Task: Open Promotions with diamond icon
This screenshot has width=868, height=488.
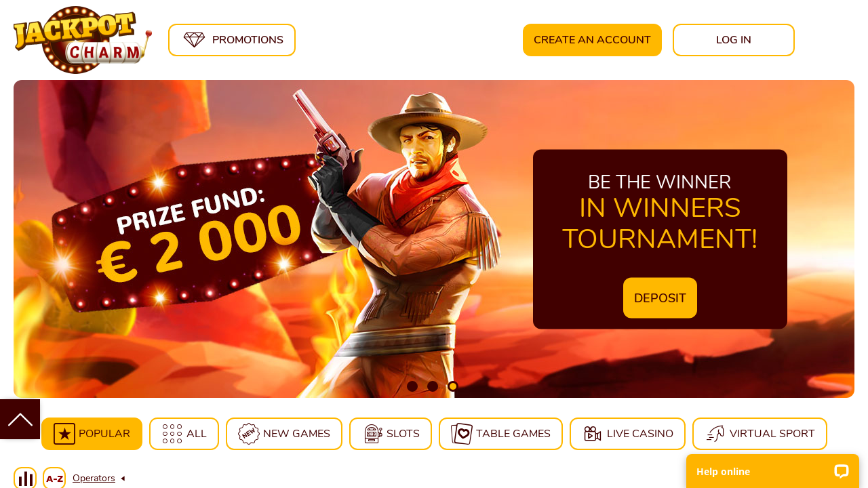Action: click(232, 40)
